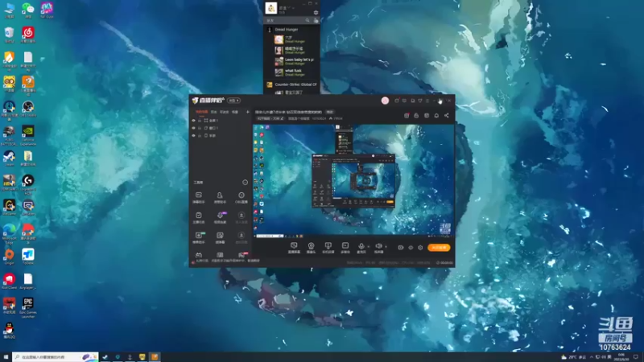This screenshot has width=644, height=362.
Task: Add a new scene with plus icon
Action: (248, 112)
